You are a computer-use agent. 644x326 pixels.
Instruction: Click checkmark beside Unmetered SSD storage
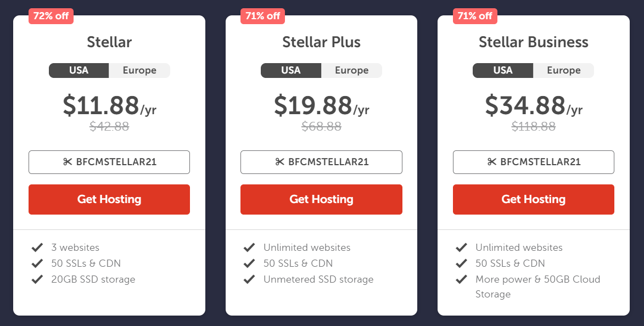click(x=249, y=279)
